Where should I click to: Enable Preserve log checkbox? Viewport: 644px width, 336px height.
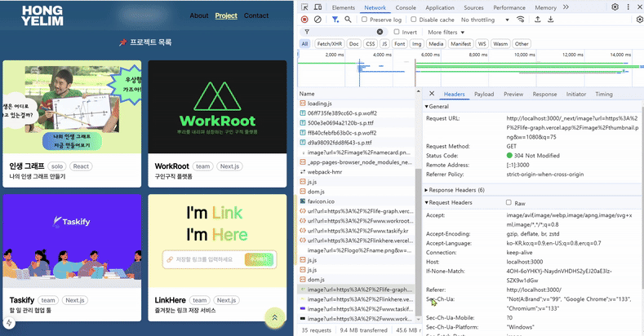pyautogui.click(x=364, y=20)
